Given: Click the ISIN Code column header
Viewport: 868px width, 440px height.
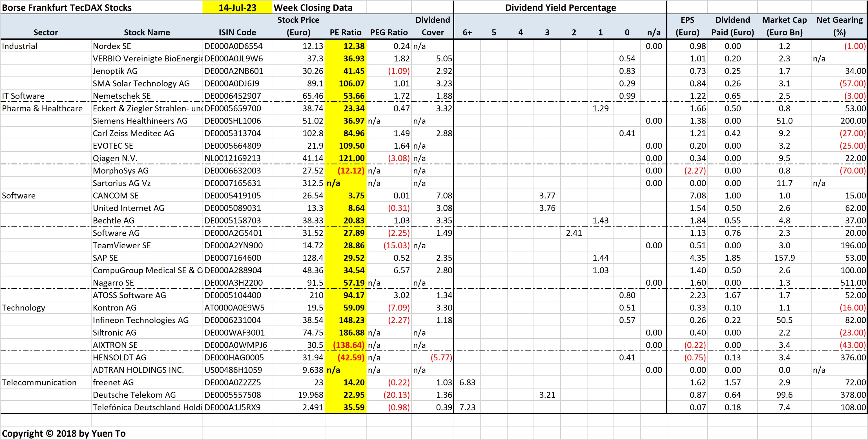Looking at the screenshot, I should pos(237,32).
